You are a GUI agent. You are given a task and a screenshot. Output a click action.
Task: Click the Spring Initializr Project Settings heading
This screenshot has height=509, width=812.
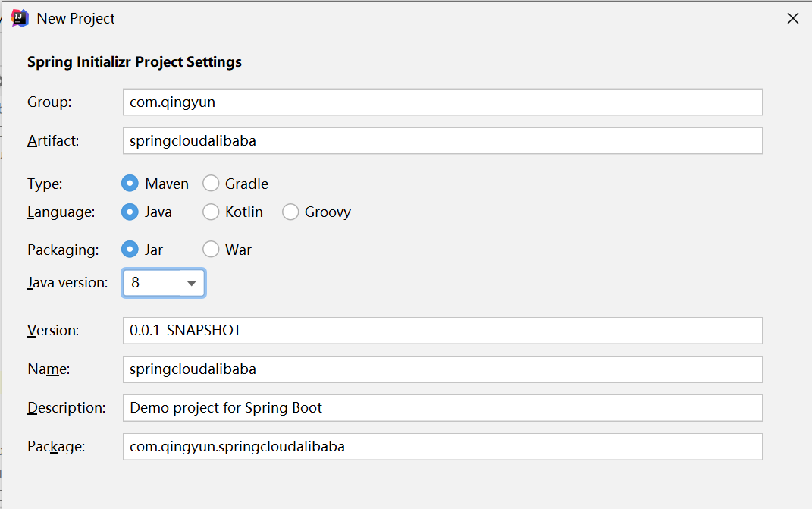point(134,61)
